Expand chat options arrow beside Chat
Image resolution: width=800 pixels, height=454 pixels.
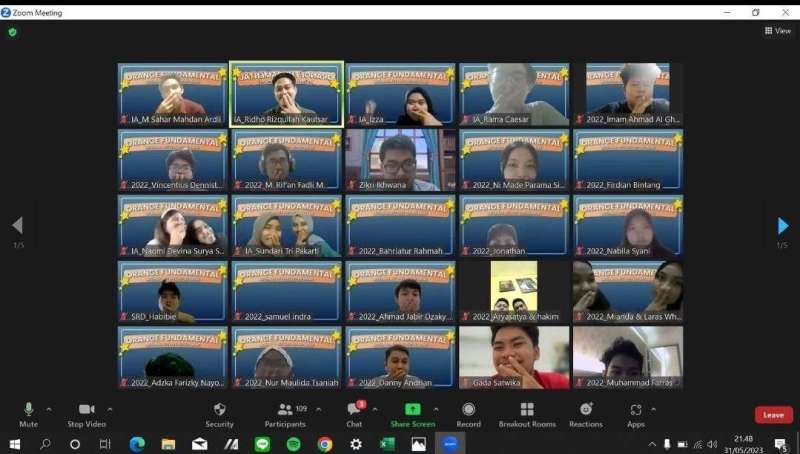375,409
